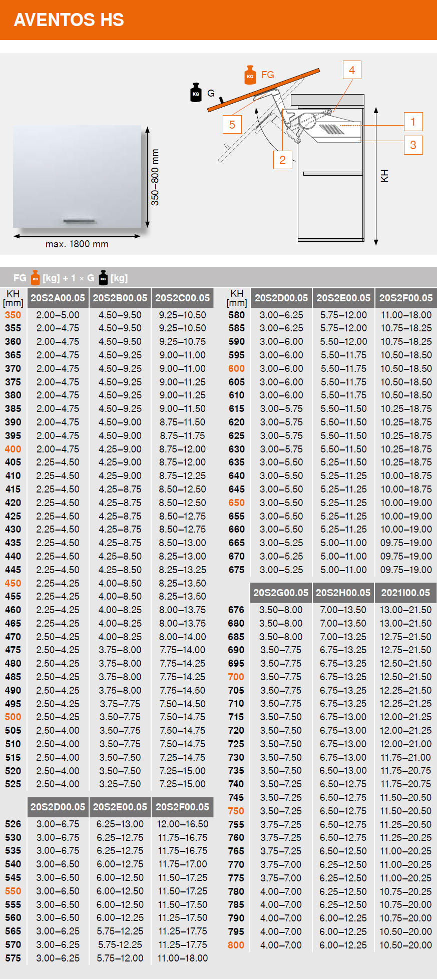Screen dimensions: 437x980
Task: Click the AVENTOS HS title
Action: point(69,20)
